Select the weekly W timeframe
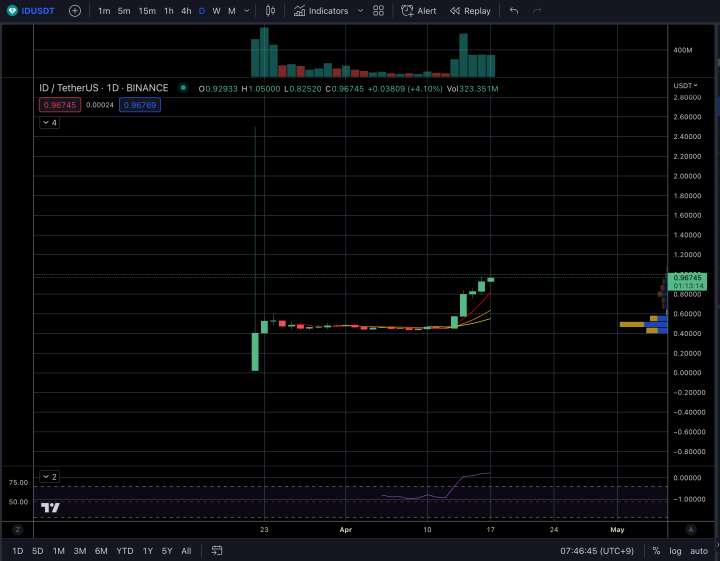Viewport: 720px width, 561px height. pyautogui.click(x=216, y=11)
